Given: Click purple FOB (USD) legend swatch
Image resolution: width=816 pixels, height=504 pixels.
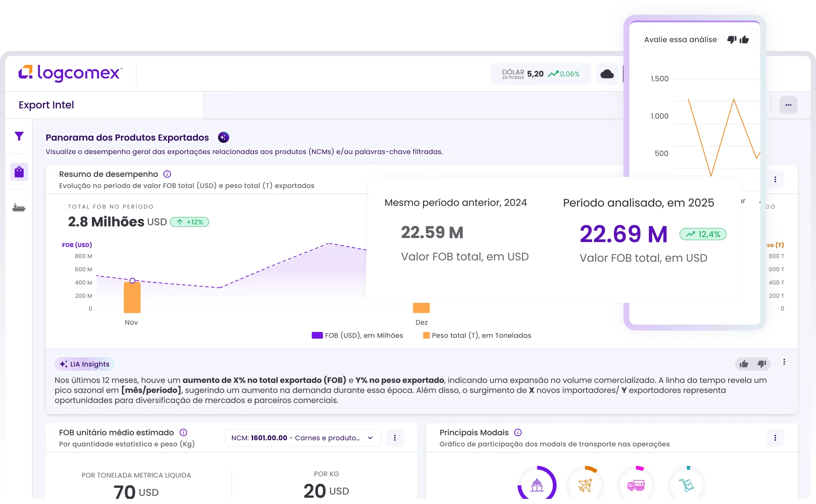Looking at the screenshot, I should point(317,335).
